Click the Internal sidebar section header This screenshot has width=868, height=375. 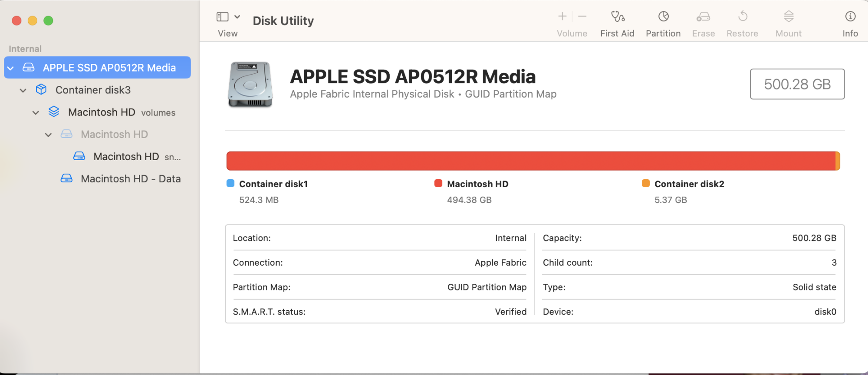click(25, 49)
